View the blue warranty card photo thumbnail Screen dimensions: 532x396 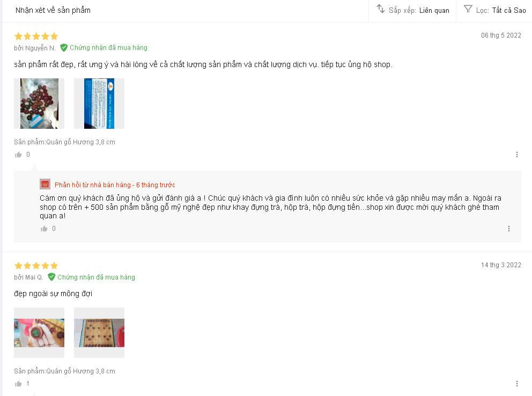click(x=99, y=104)
